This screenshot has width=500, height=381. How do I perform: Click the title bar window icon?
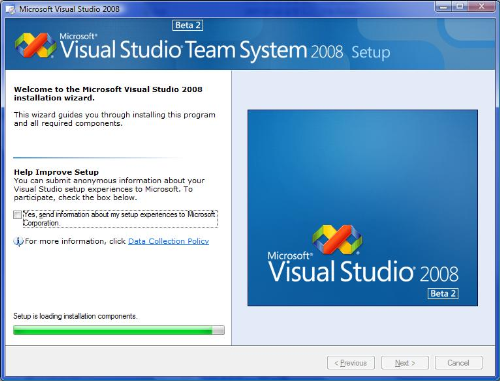pyautogui.click(x=11, y=9)
